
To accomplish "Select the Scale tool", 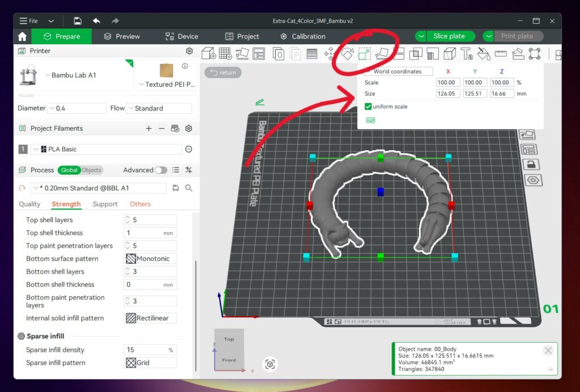I will click(364, 53).
